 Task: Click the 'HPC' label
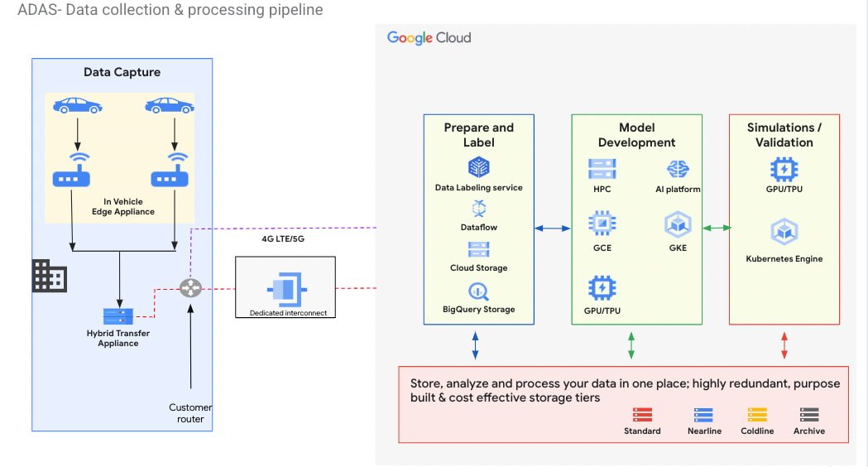pos(602,189)
